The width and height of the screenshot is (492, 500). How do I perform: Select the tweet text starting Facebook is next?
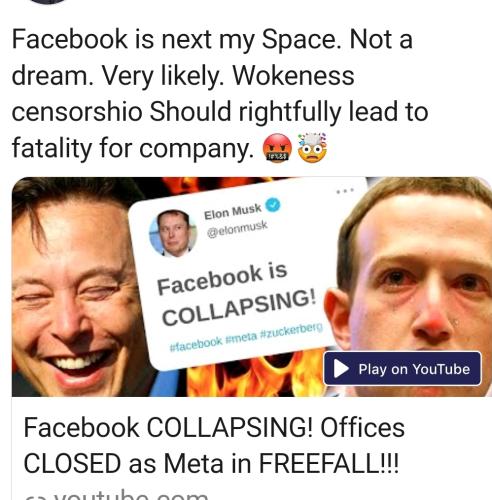[220, 94]
